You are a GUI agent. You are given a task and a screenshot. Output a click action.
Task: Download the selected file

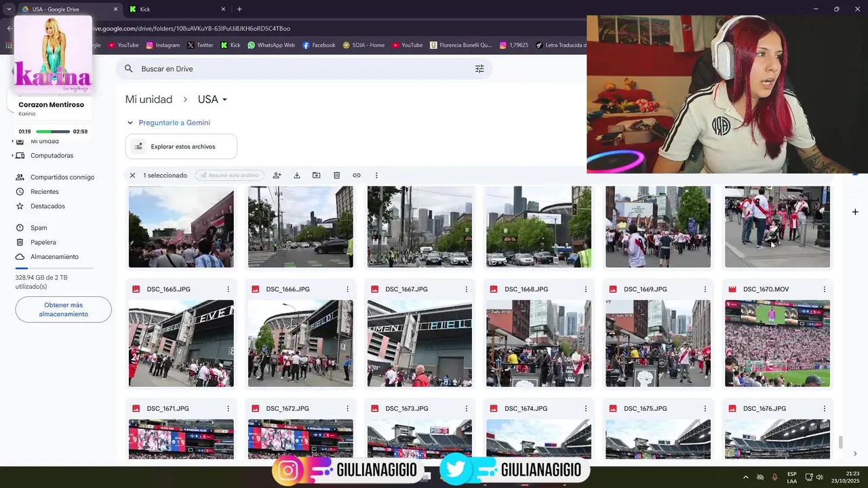coord(297,175)
